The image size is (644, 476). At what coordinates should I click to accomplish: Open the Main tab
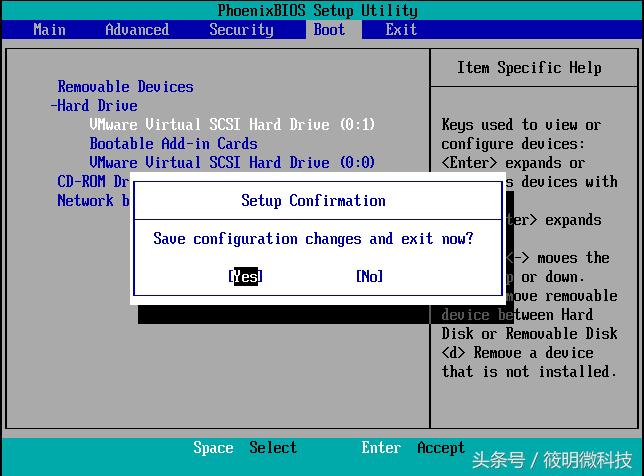49,30
